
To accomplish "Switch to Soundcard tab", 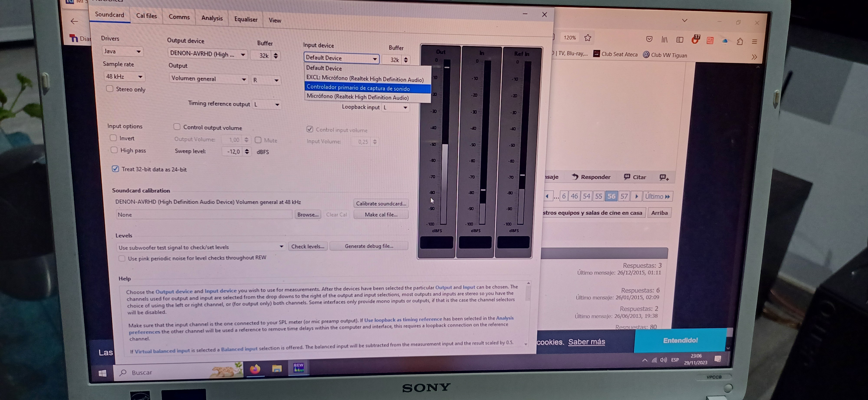I will (x=110, y=15).
